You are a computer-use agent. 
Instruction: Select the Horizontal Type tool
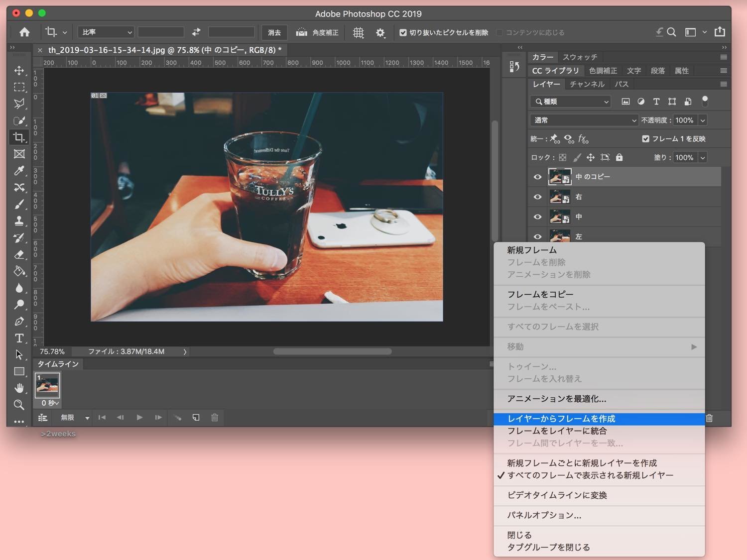tap(19, 338)
